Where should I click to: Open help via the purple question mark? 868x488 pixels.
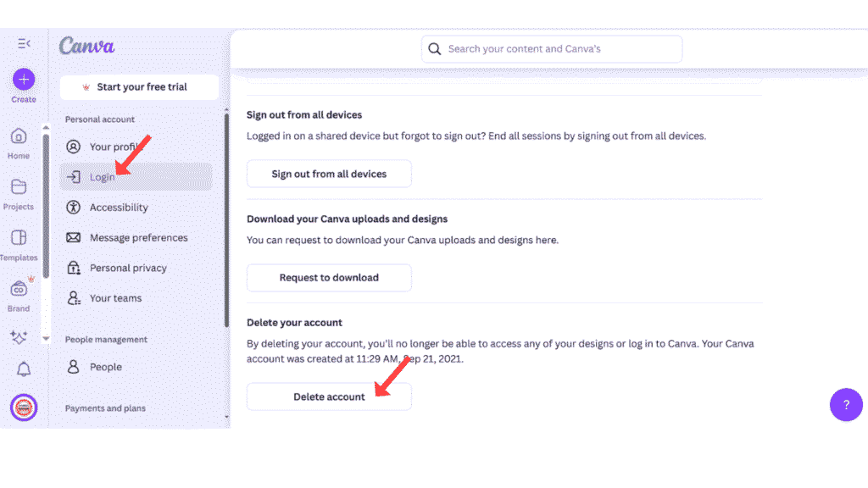(846, 405)
